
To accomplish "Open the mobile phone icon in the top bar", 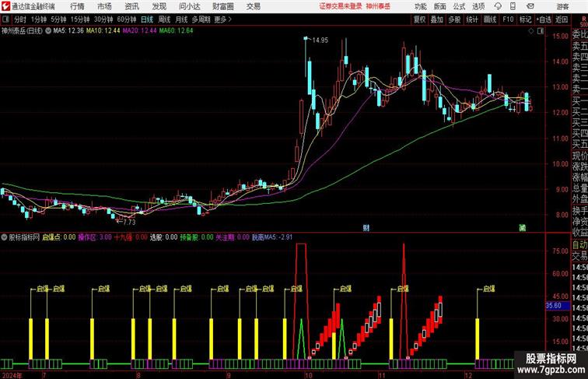I will [x=513, y=6].
